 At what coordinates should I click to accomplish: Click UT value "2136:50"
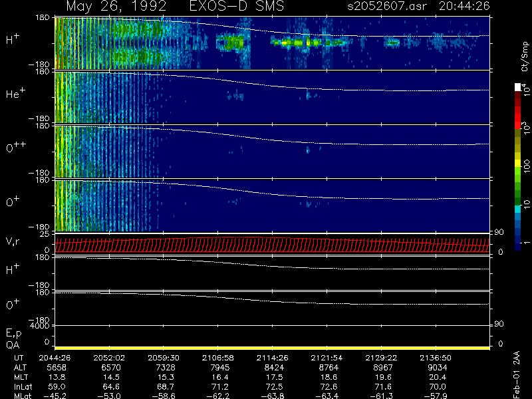click(x=436, y=358)
